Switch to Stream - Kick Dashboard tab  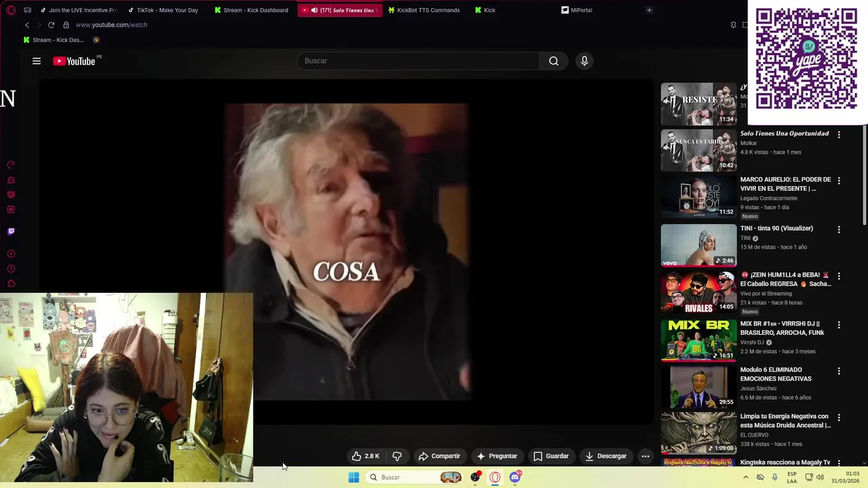[252, 10]
